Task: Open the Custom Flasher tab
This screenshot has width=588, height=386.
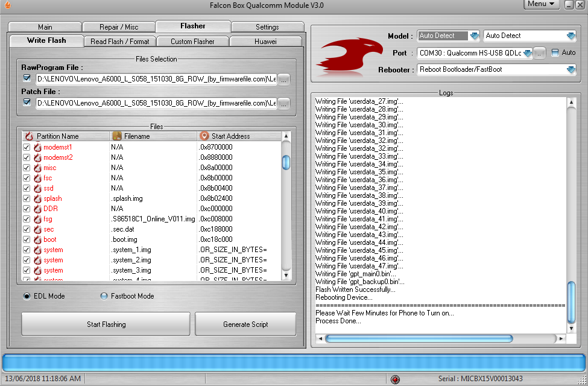Action: [x=192, y=41]
